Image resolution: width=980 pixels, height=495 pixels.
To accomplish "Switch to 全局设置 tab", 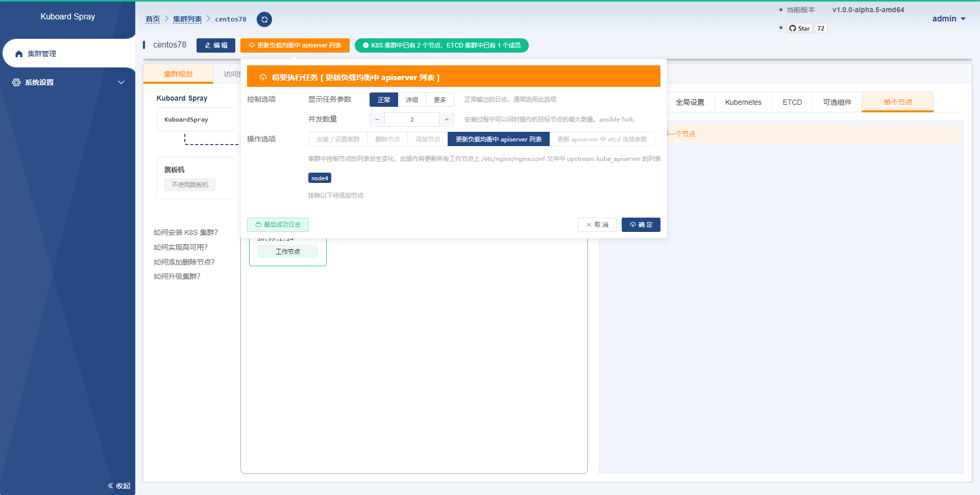I will 690,102.
